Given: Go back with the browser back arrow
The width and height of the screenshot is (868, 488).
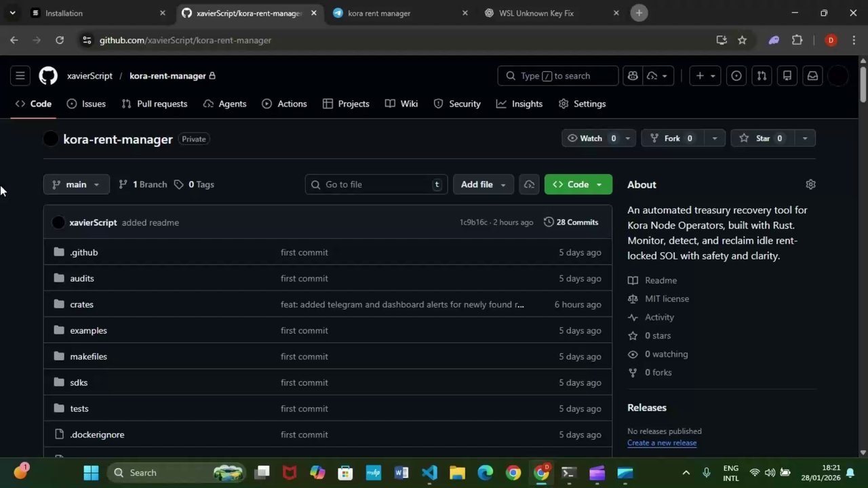Looking at the screenshot, I should coord(14,40).
